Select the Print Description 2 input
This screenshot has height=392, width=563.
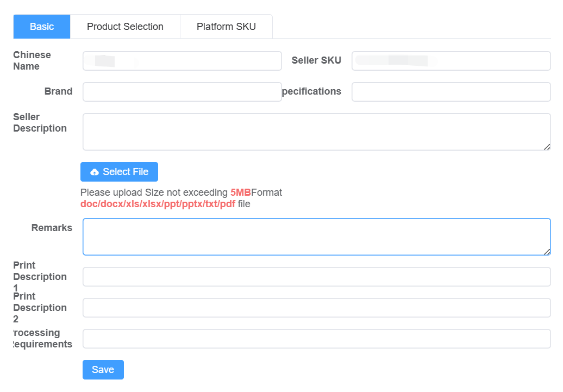point(316,308)
